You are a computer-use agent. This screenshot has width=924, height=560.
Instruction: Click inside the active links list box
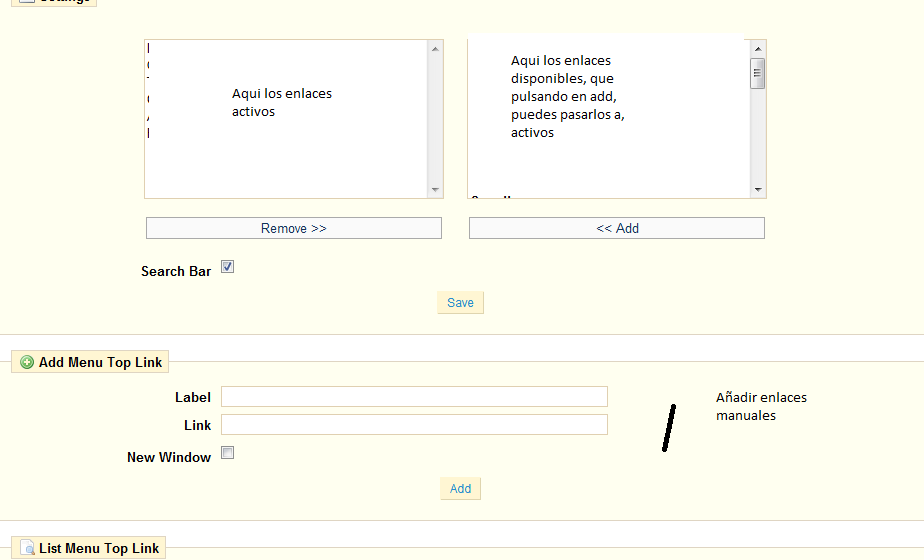[286, 150]
